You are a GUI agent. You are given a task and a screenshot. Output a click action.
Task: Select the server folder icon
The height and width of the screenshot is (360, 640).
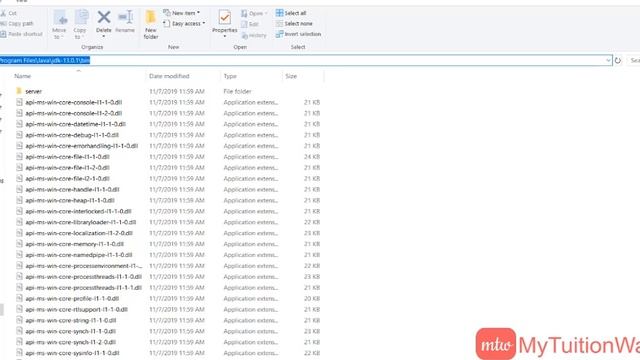19,91
